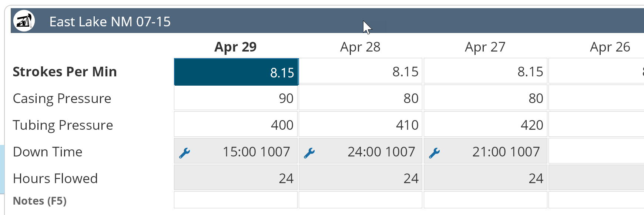Click Apr 27 Tubing Pressure cell 420
This screenshot has width=644, height=215.
pos(485,125)
